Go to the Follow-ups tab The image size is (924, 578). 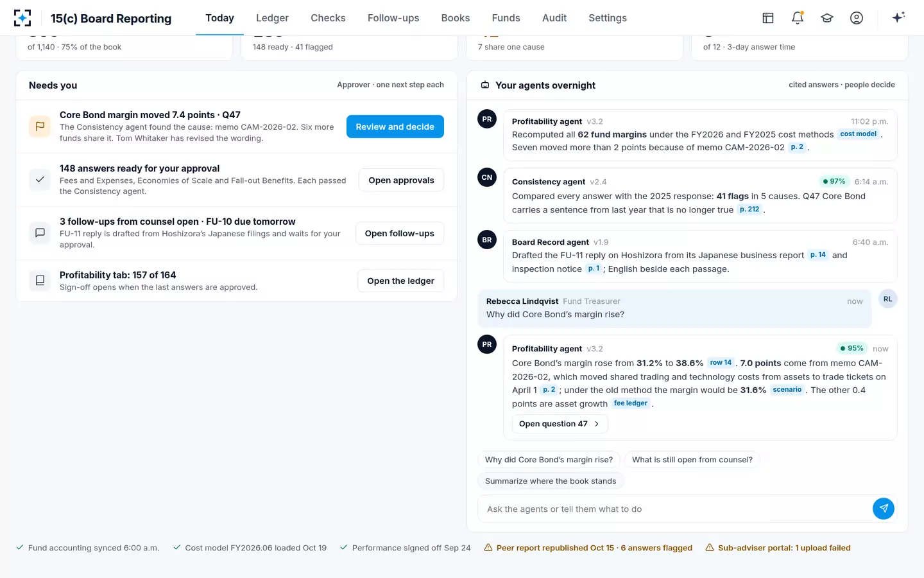[x=393, y=18]
